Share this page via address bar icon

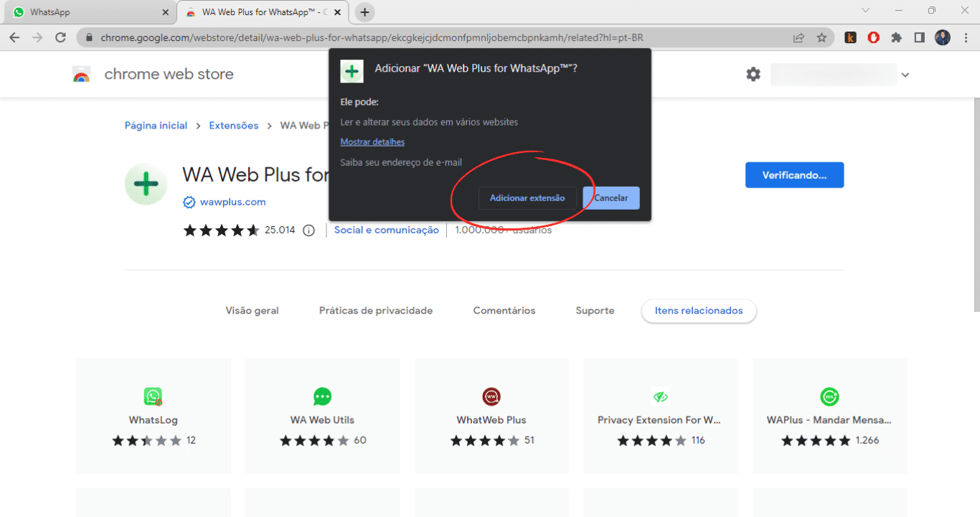(x=798, y=37)
